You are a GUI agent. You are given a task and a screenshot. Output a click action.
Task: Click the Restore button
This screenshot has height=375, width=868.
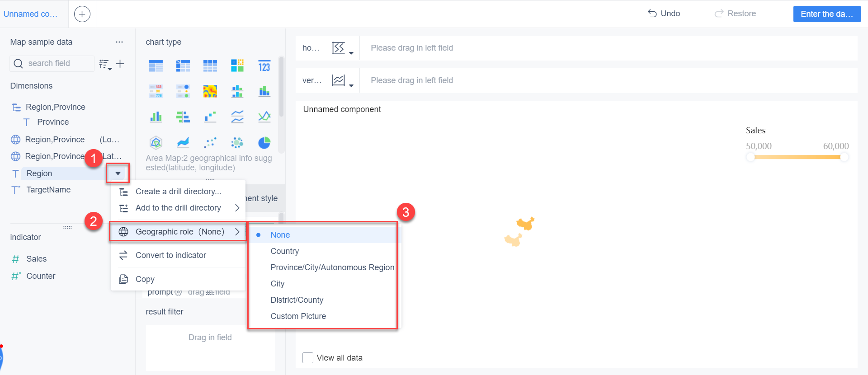coord(735,14)
